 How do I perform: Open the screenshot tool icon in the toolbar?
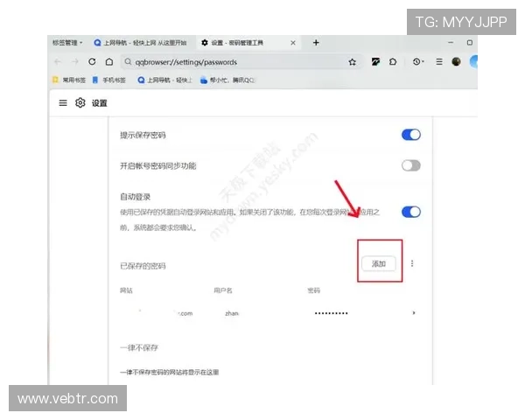375,62
